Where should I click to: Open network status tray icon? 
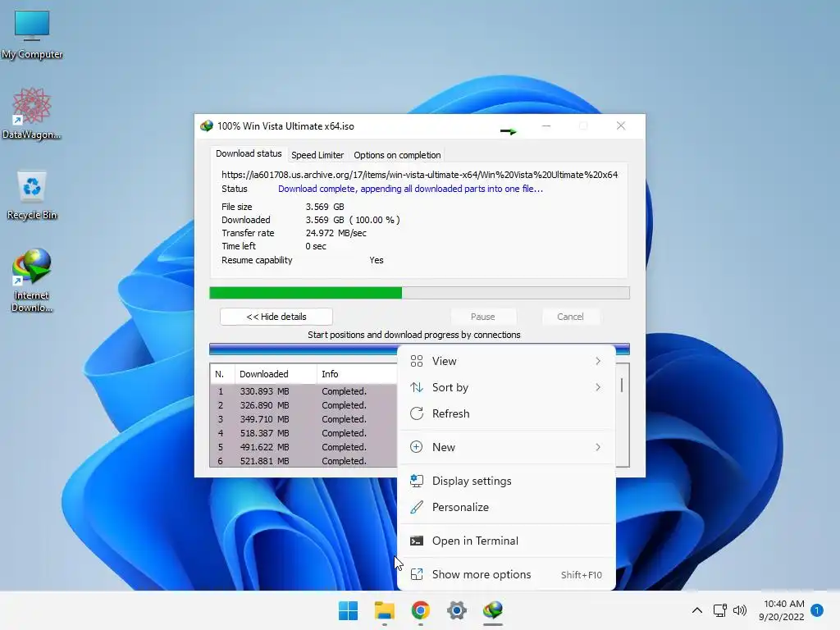(719, 610)
